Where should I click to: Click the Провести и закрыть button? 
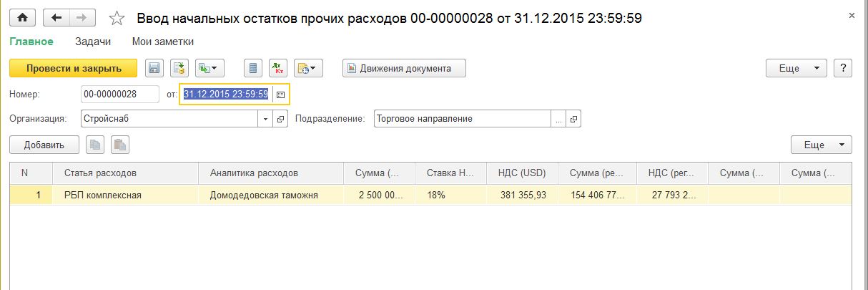tap(74, 69)
